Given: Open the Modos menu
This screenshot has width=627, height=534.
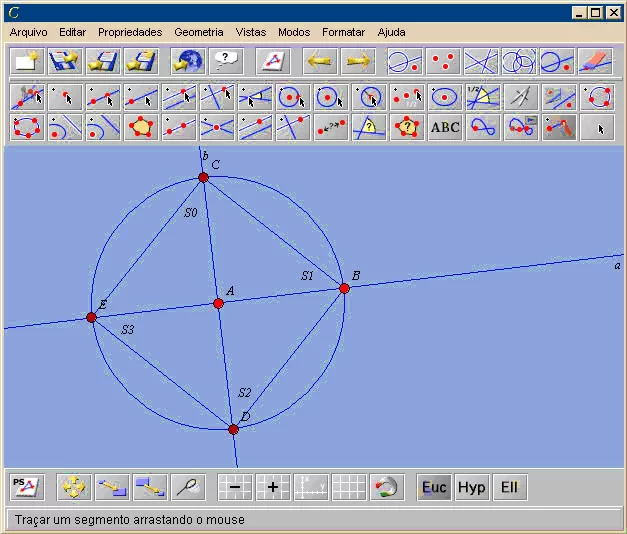Looking at the screenshot, I should pos(294,32).
